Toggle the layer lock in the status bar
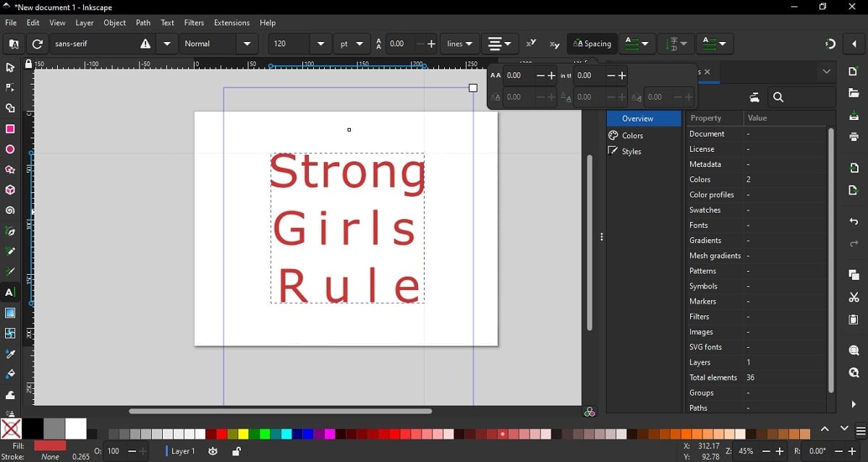Image resolution: width=868 pixels, height=462 pixels. (x=236, y=451)
